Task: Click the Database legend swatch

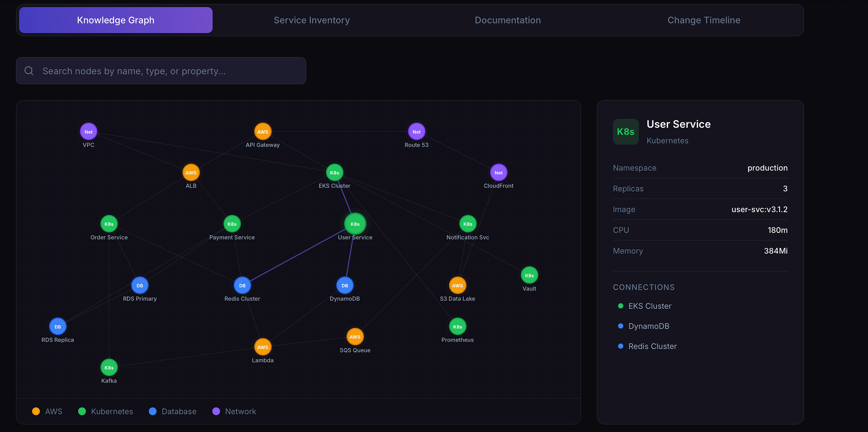Action: [153, 411]
